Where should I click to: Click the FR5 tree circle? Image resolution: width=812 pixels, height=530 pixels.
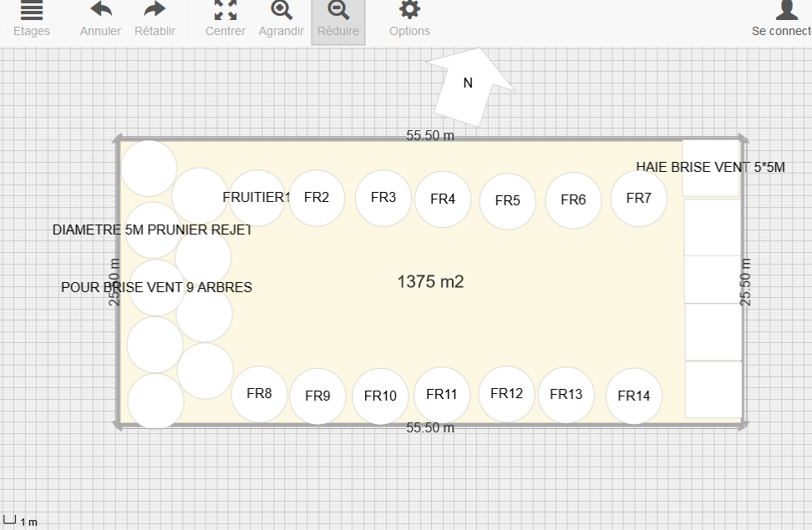coord(507,201)
